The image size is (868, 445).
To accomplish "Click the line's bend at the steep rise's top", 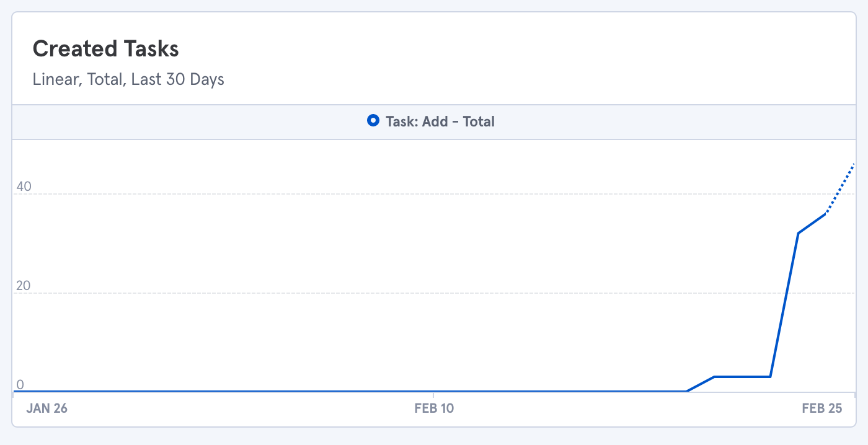I will point(799,233).
